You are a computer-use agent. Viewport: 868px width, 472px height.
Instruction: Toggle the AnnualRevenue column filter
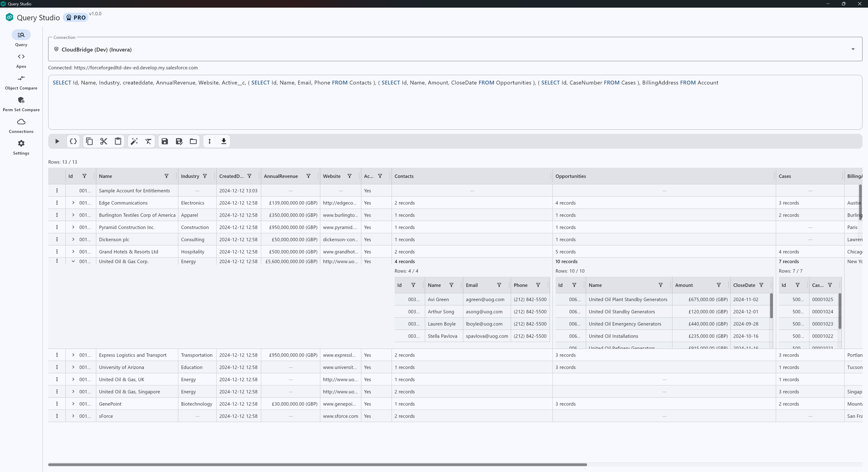(308, 176)
